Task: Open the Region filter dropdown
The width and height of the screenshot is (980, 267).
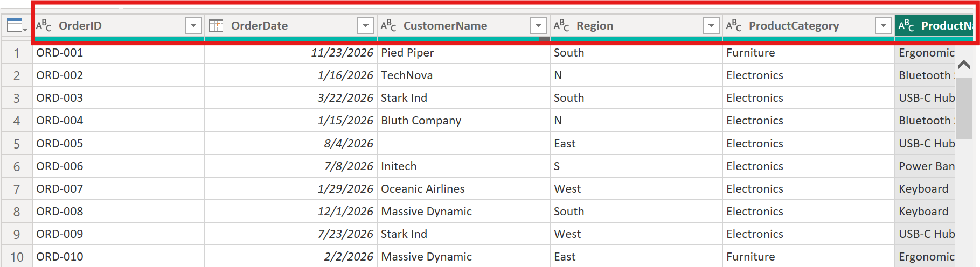Action: point(711,25)
